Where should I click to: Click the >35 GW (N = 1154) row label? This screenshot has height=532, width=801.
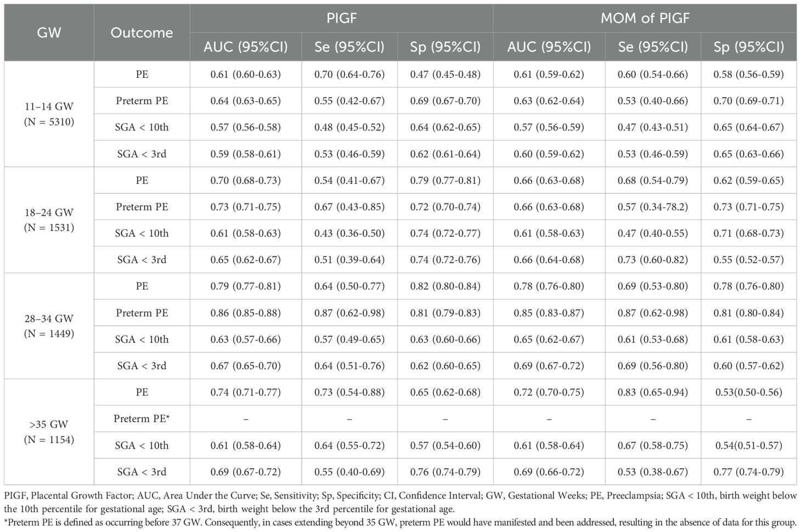(x=49, y=432)
